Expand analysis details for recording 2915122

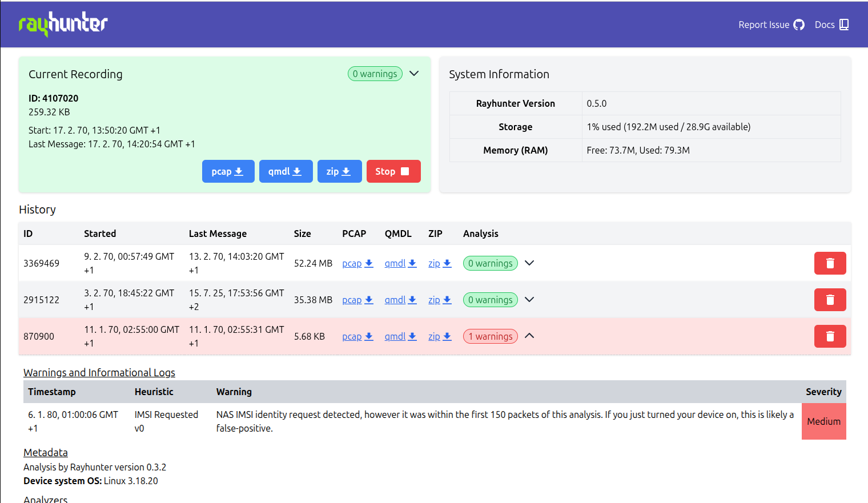pos(529,300)
